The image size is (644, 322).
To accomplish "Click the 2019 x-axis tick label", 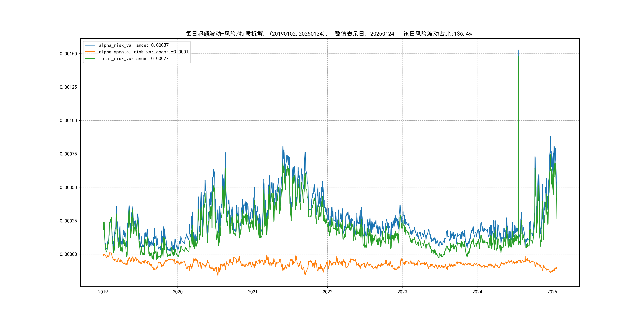I will [103, 292].
